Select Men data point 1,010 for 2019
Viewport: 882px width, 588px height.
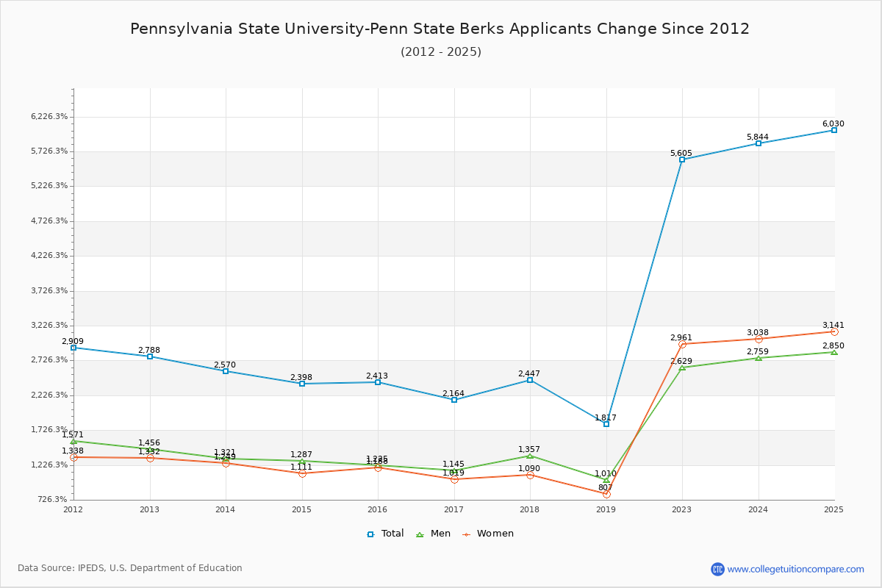tap(606, 480)
